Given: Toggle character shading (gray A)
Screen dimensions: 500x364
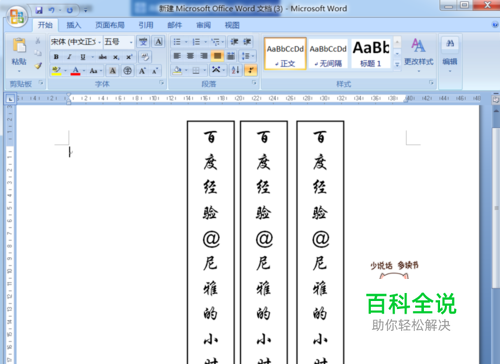Looking at the screenshot, I should tap(112, 70).
